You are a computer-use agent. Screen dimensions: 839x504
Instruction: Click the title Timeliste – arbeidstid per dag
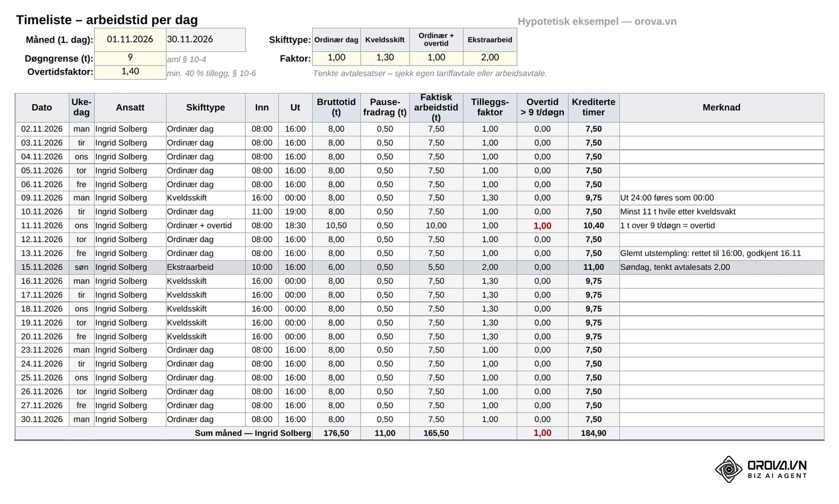[107, 20]
